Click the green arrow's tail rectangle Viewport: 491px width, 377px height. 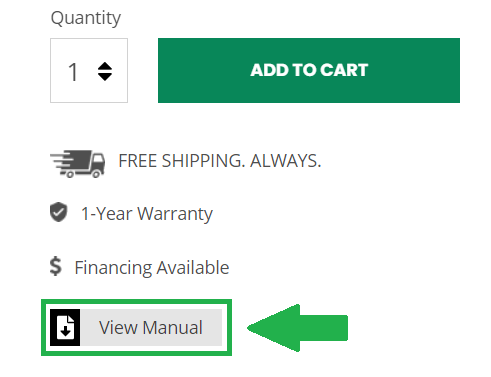click(324, 328)
